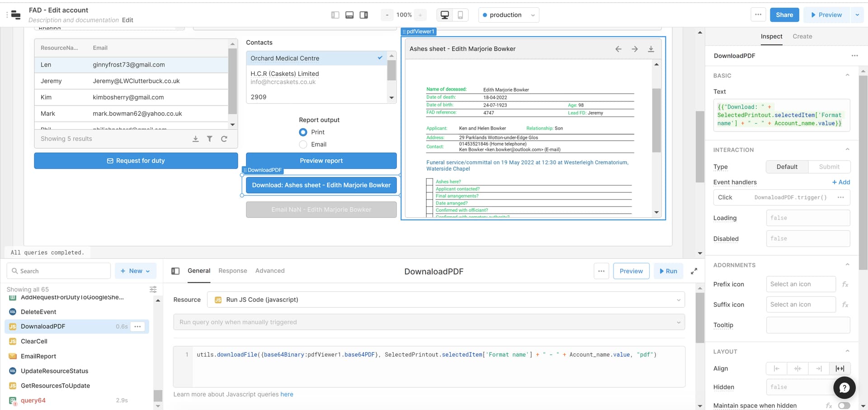Open production environment dropdown
Image resolution: width=868 pixels, height=410 pixels.
[x=509, y=15]
